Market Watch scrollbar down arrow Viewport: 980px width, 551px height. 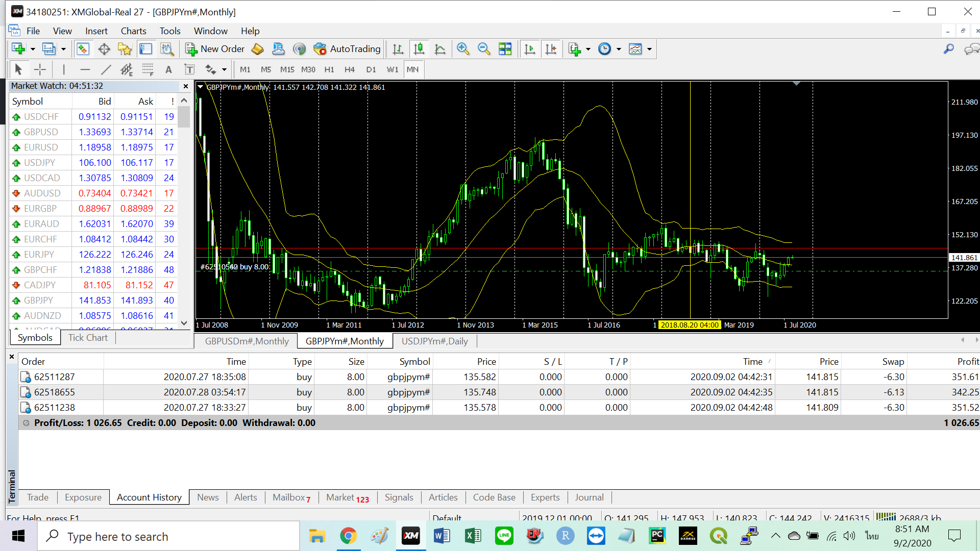coord(184,323)
